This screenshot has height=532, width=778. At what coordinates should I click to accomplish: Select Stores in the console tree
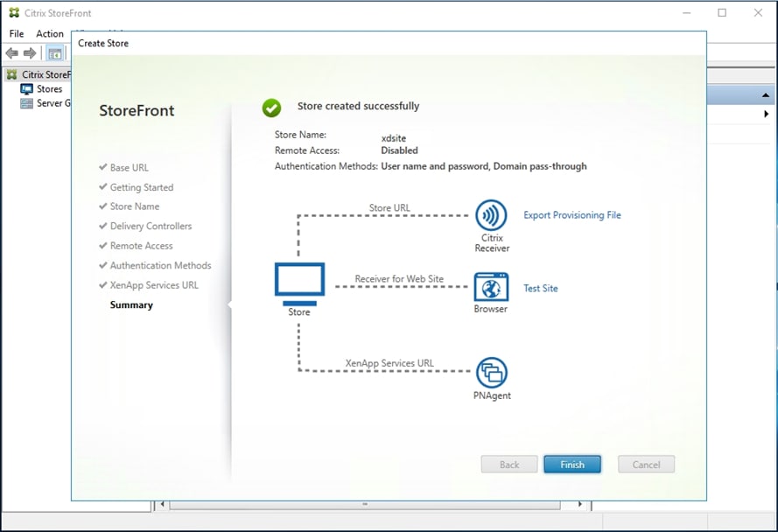tap(49, 89)
